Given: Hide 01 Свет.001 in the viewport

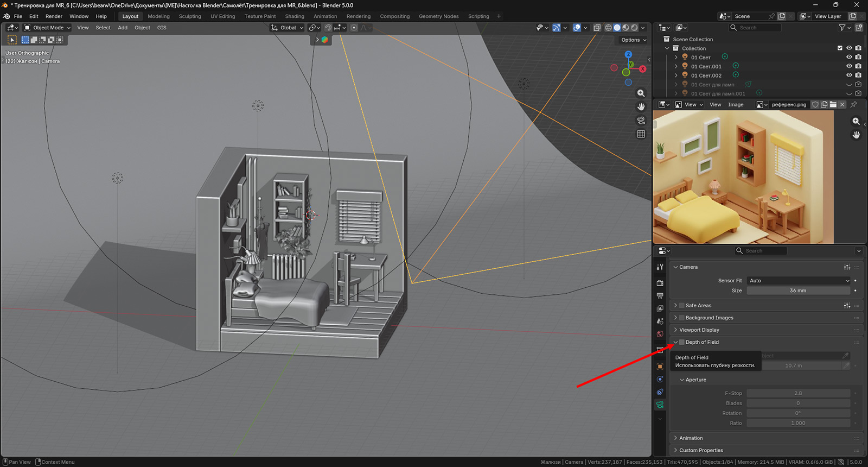Looking at the screenshot, I should pyautogui.click(x=849, y=66).
